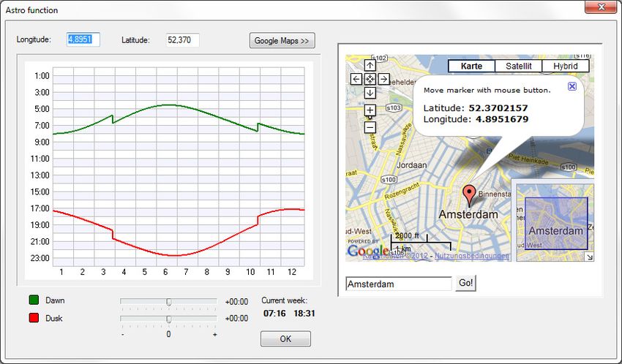Screen dimensions: 622x364
Task: Zoom in the map with plus
Action: pos(370,110)
